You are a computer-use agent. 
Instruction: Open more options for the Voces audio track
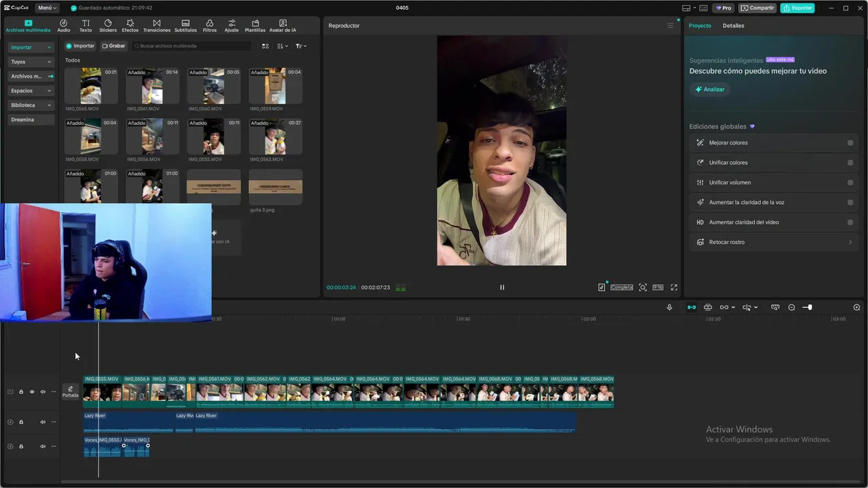coord(54,446)
